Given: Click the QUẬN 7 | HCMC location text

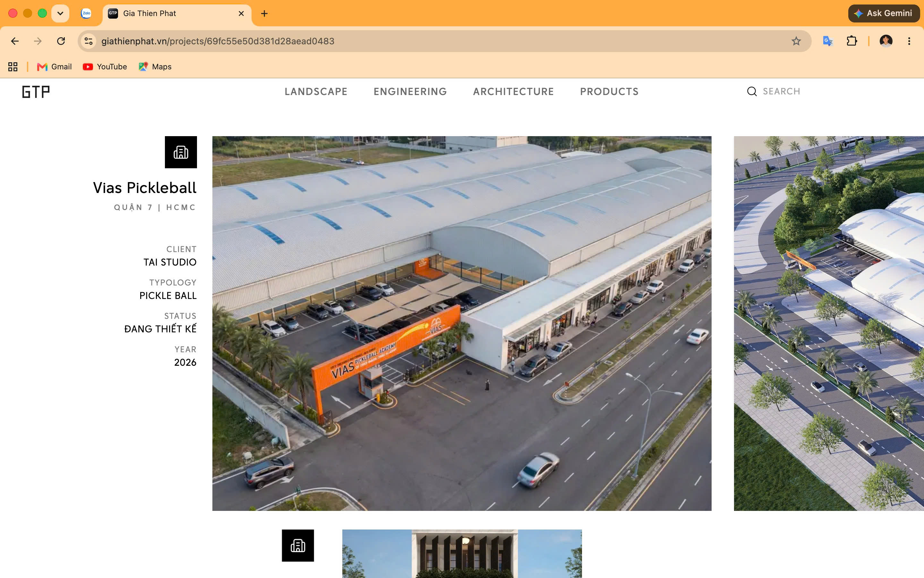Looking at the screenshot, I should pos(155,207).
